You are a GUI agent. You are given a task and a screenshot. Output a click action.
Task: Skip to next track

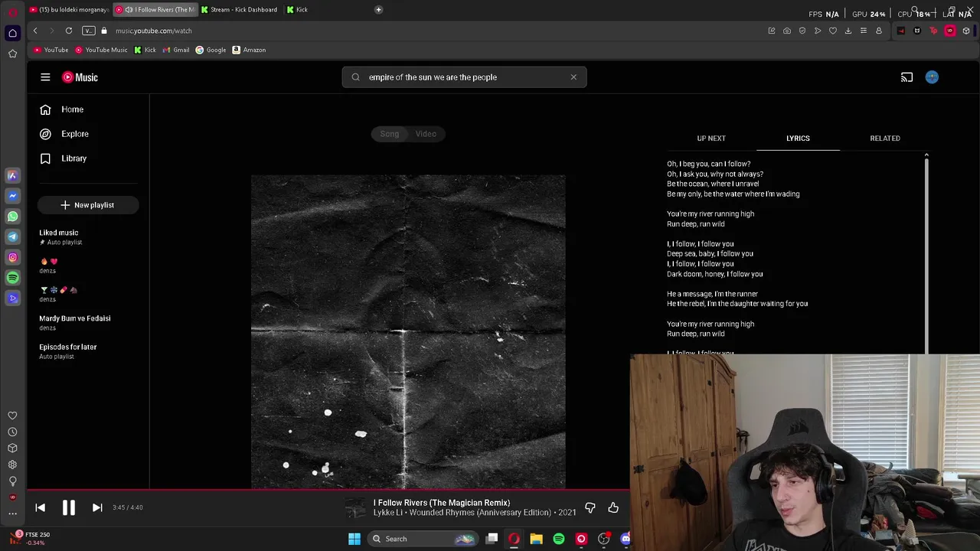[x=97, y=507]
